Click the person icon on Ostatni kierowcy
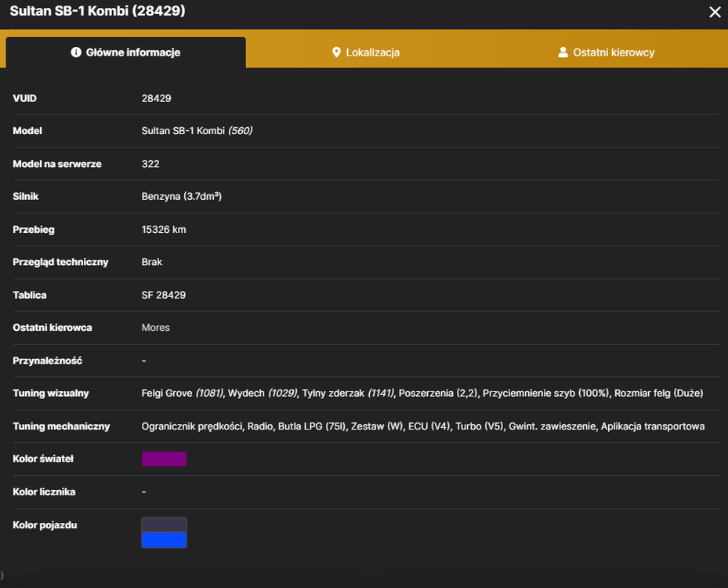Screen dimensions: 728x588 click(x=563, y=53)
